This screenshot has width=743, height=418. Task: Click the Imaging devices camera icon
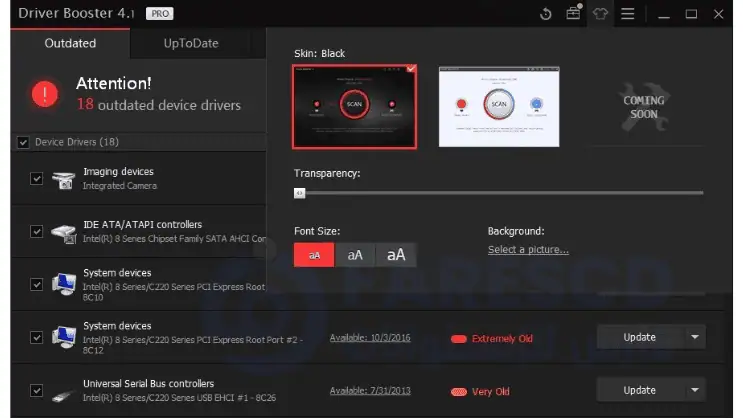[63, 180]
